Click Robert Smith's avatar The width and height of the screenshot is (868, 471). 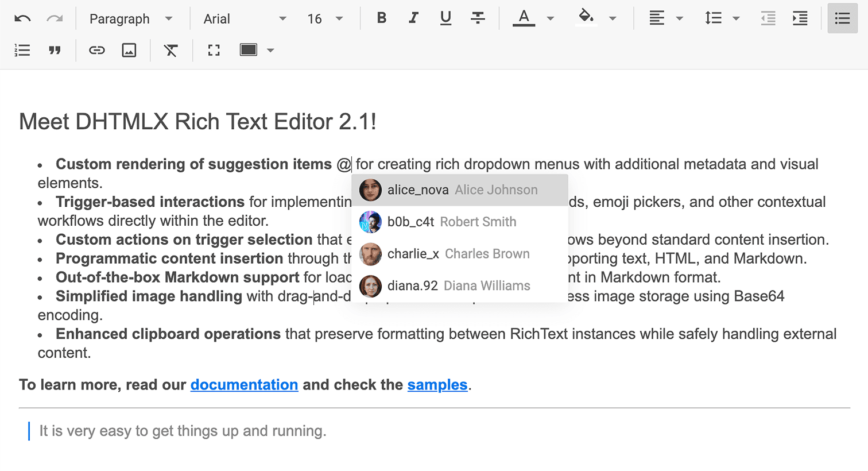coord(370,222)
